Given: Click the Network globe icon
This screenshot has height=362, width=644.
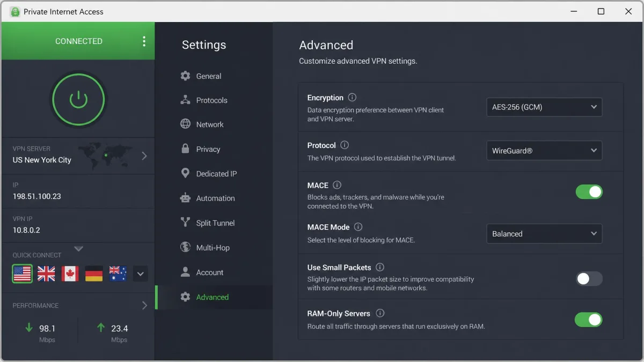Looking at the screenshot, I should click(185, 124).
